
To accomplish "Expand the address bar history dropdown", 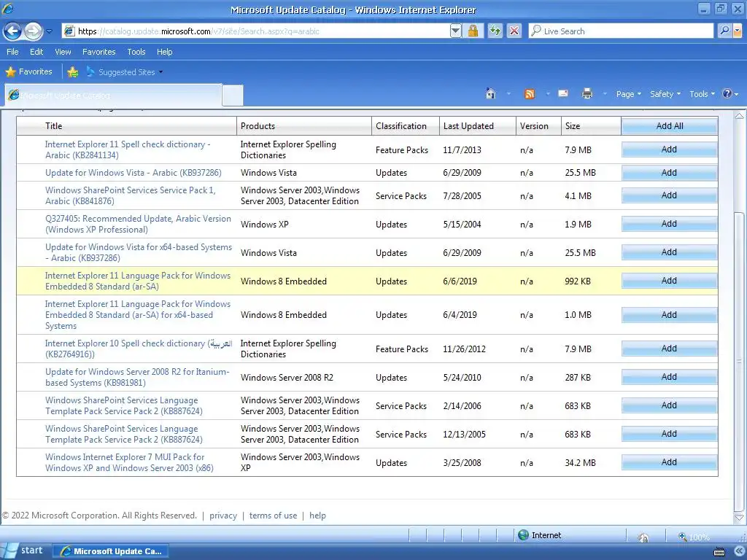I will pyautogui.click(x=455, y=31).
